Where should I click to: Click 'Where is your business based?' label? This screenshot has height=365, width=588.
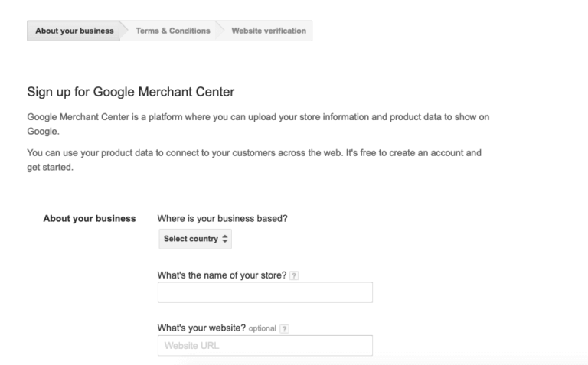coord(222,219)
